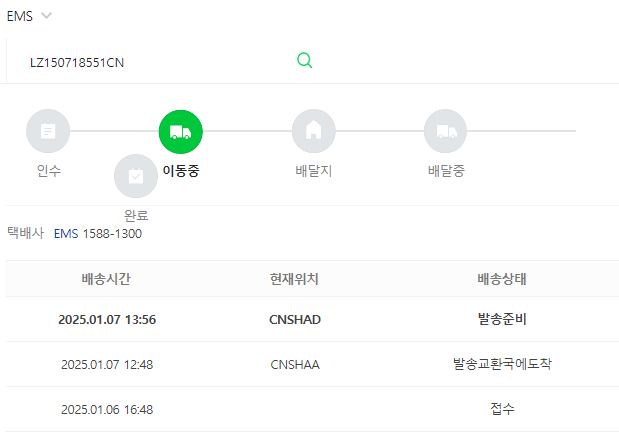Click the 이동중 step label

[x=181, y=171]
